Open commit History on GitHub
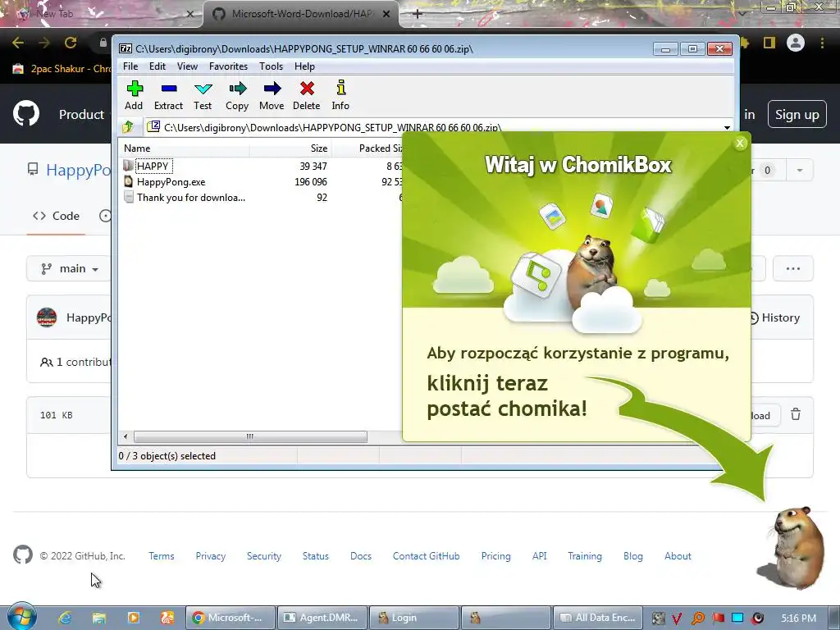This screenshot has width=840, height=630. tap(774, 317)
